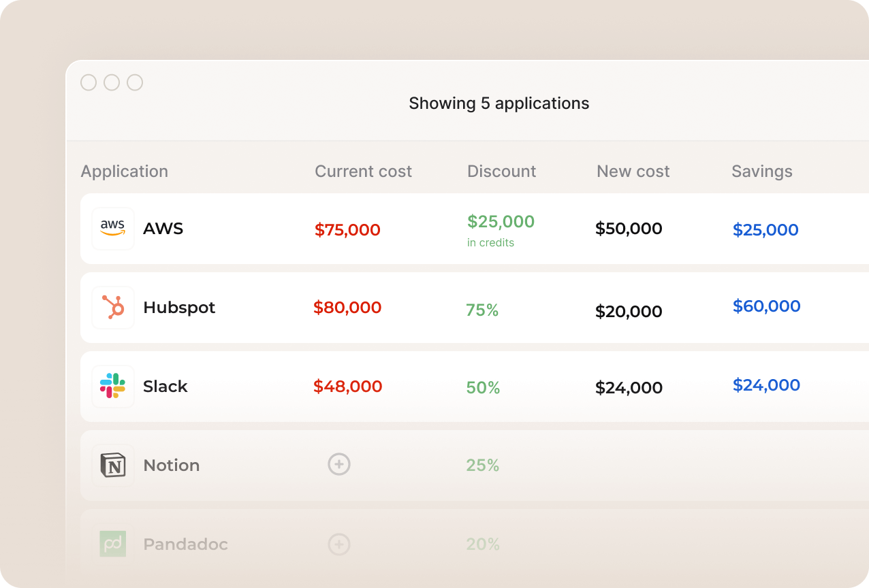Click Pandadoc 20% discount
The width and height of the screenshot is (869, 588).
(x=483, y=544)
